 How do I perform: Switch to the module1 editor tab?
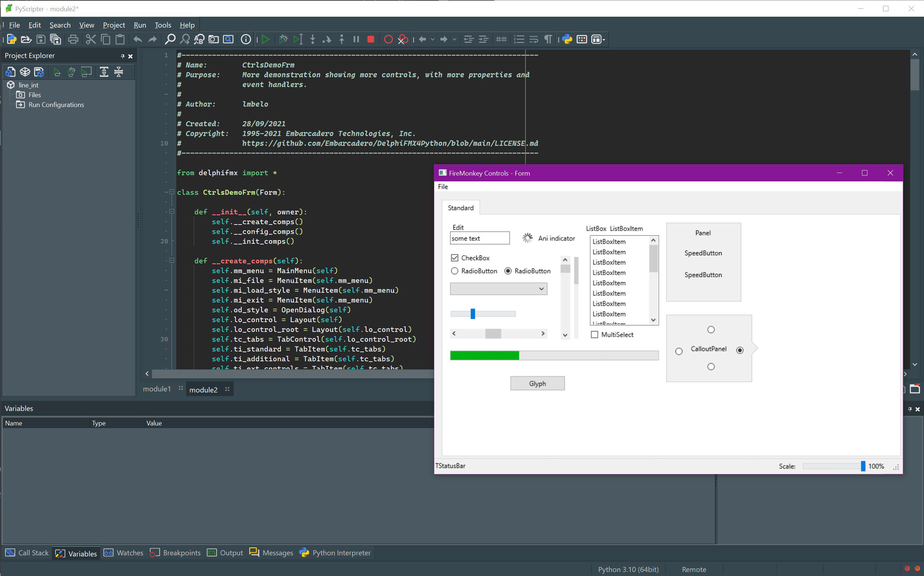157,389
